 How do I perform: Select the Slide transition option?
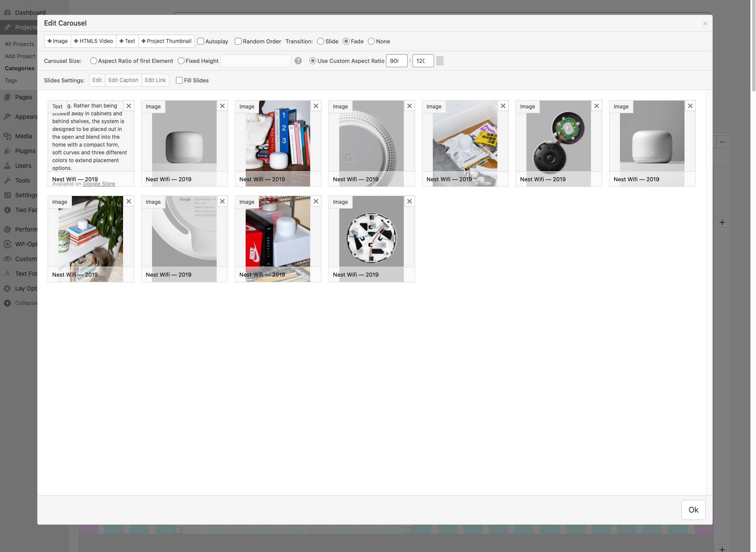click(321, 41)
